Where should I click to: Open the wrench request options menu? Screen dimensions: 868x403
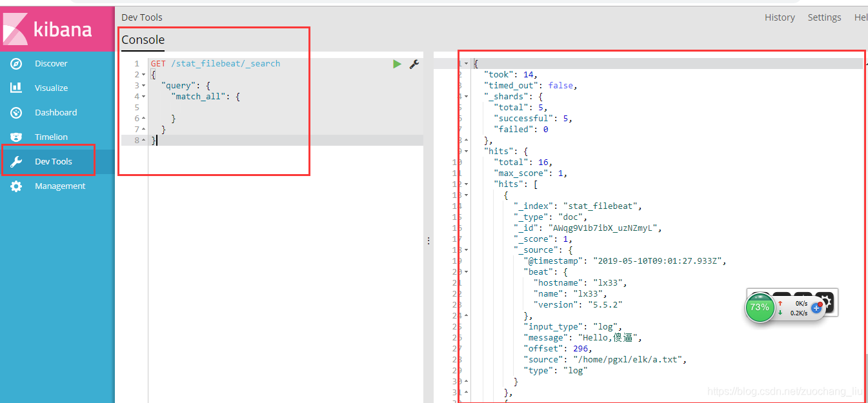tap(414, 64)
